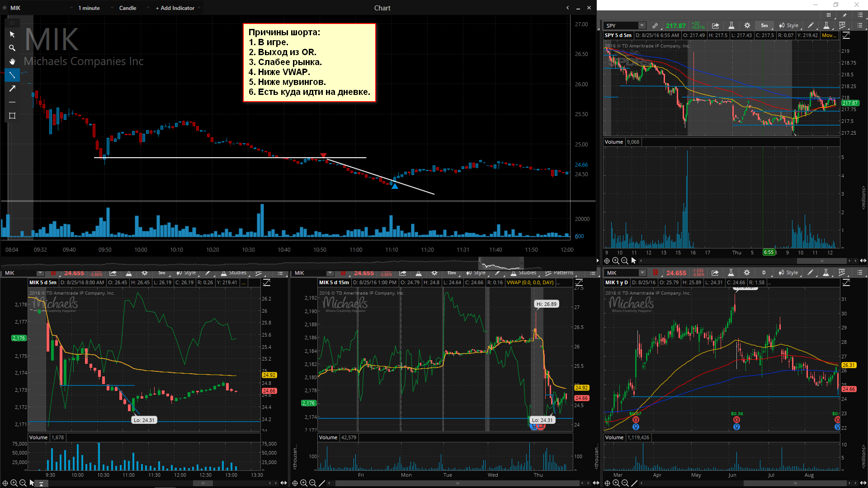Screen dimensions: 868x488
Task: Open the 1 minute timeframe dropdown
Action: [89, 8]
